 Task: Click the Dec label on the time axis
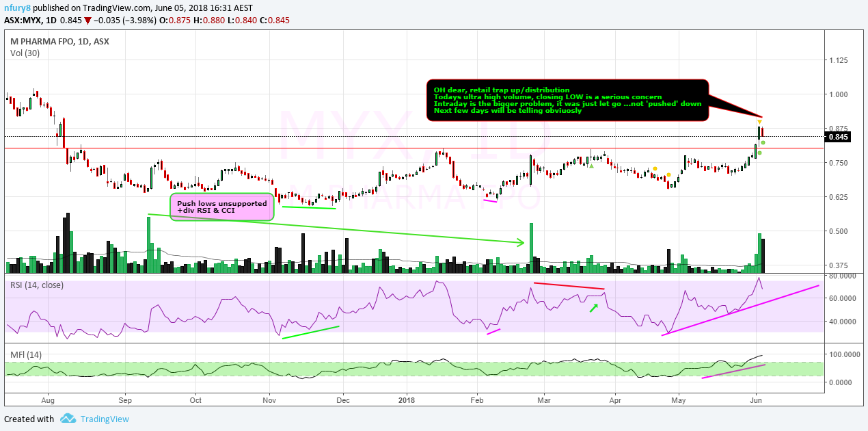342,400
